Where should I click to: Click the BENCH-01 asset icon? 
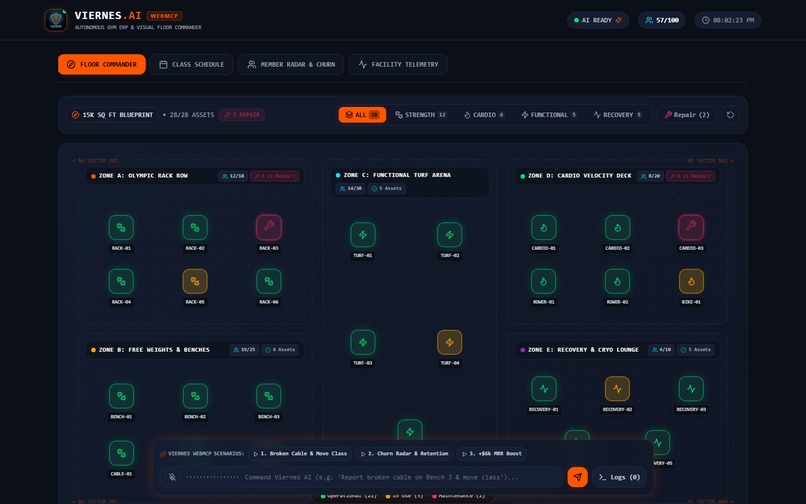coord(121,396)
